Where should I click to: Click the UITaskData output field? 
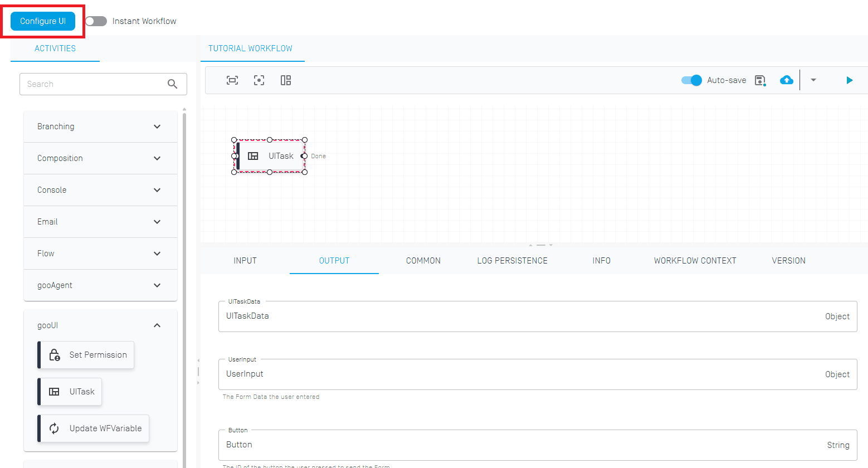pos(524,316)
